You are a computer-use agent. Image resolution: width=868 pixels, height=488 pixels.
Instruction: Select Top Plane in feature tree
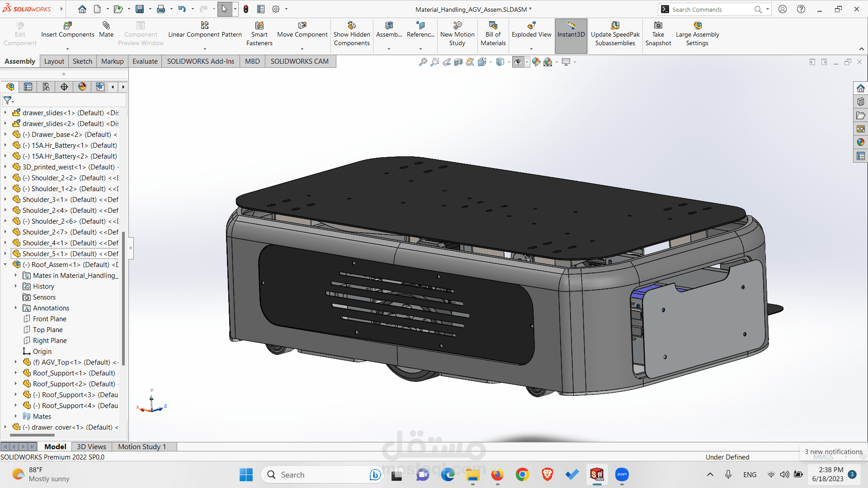pos(47,330)
